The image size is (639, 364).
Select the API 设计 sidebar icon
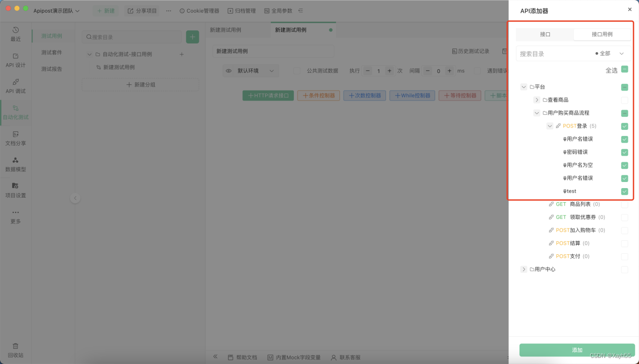click(x=15, y=61)
